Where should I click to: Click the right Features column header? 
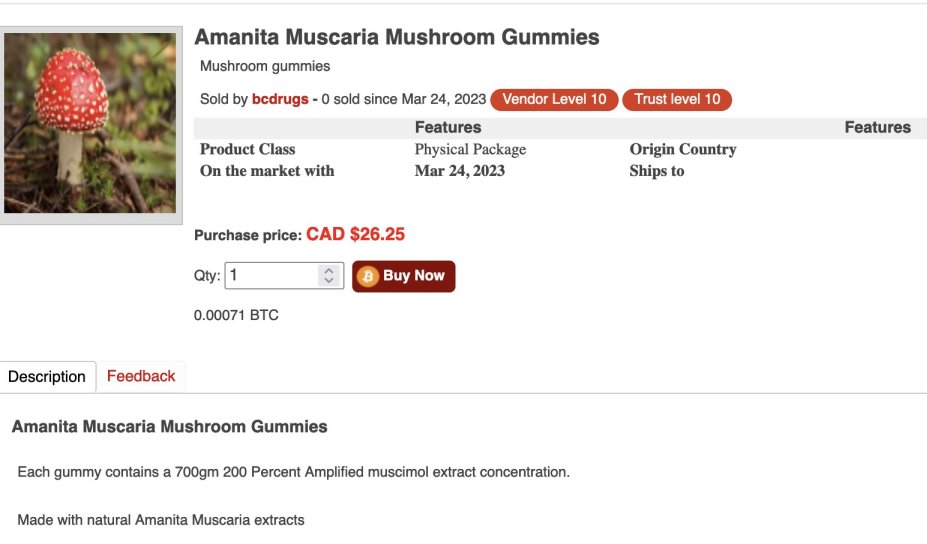pos(877,127)
